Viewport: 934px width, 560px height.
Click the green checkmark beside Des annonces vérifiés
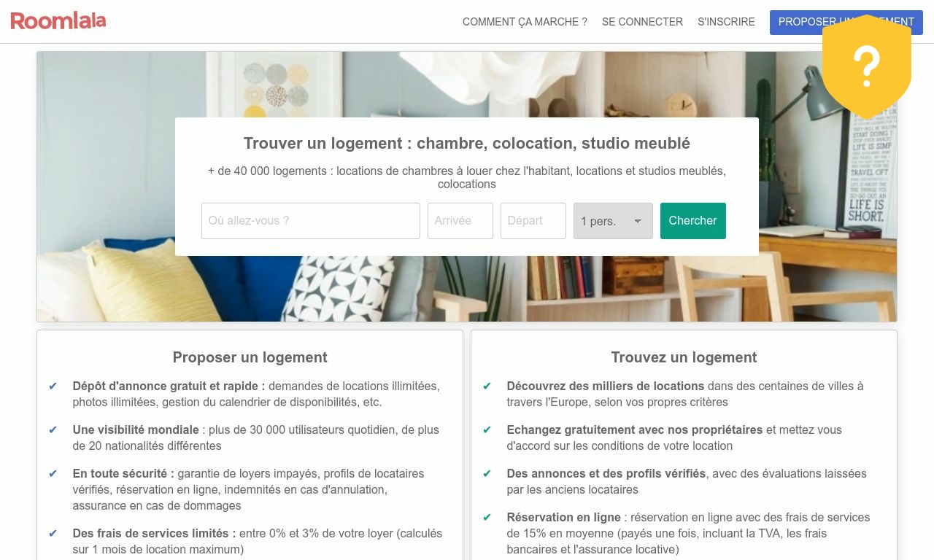(487, 474)
